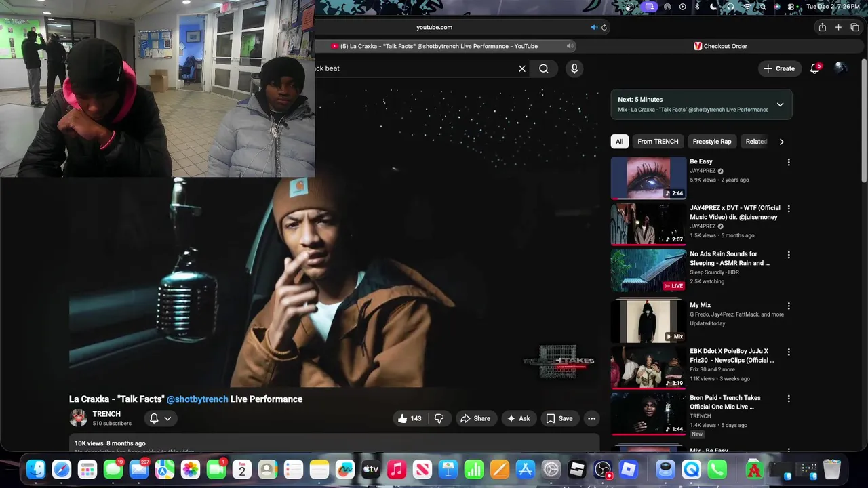Click the page's vertical scrollbar
This screenshot has height=488, width=868.
(865, 122)
